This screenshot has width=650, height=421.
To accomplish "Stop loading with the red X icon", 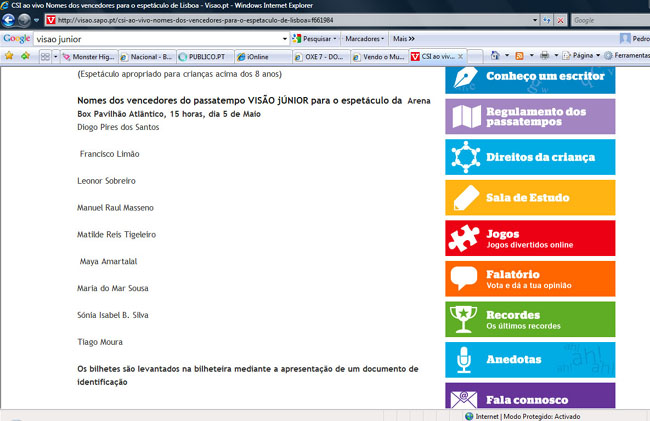I will click(560, 20).
